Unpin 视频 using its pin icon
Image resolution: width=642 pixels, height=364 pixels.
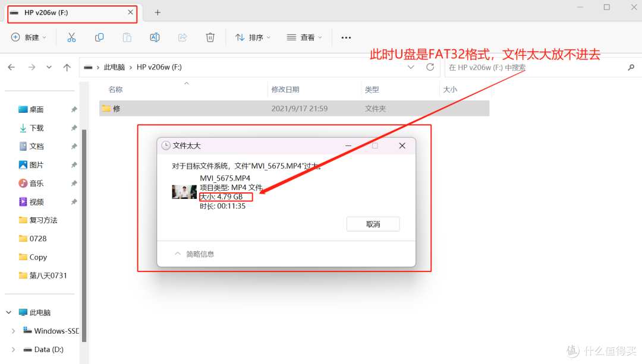point(74,202)
